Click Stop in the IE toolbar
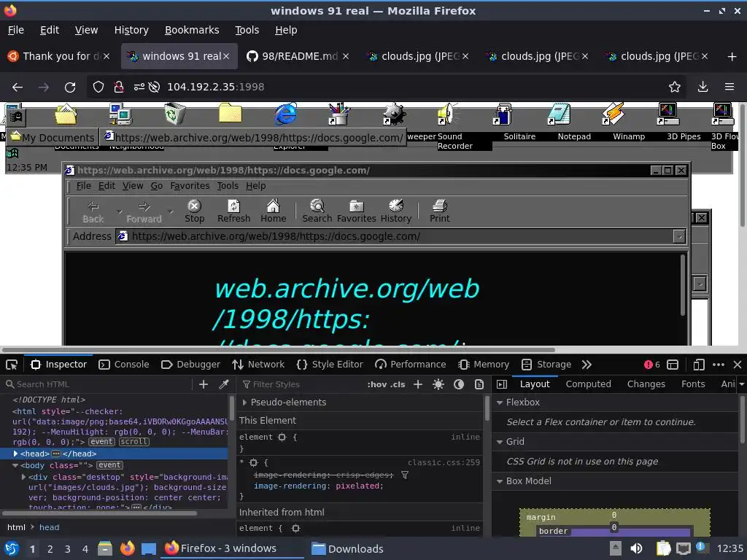This screenshot has width=747, height=560. point(194,211)
